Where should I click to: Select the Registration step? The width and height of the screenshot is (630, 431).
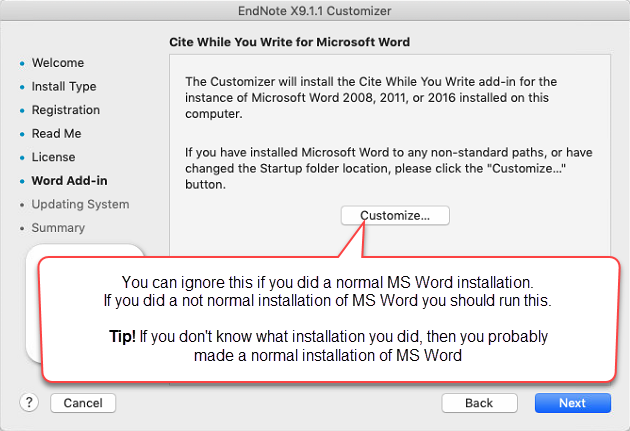[x=66, y=110]
